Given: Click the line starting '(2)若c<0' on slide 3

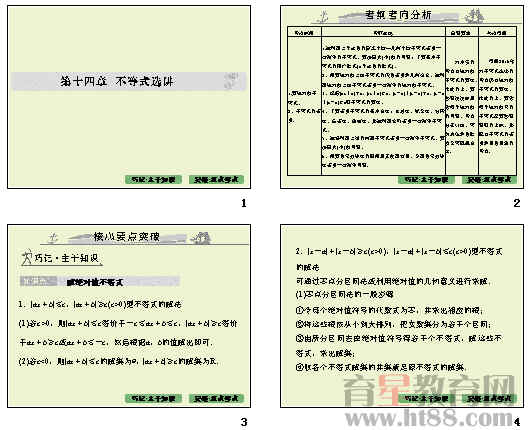Looking at the screenshot, I should (118, 361).
